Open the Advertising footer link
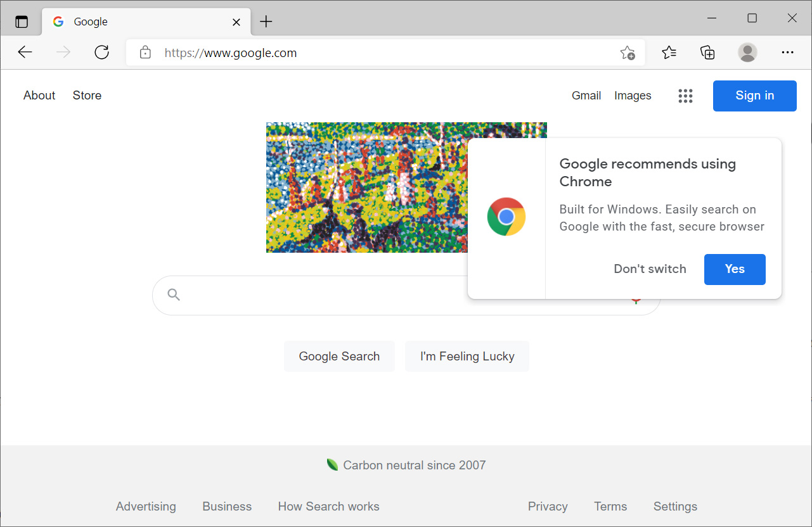Viewport: 812px width, 527px height. point(146,507)
